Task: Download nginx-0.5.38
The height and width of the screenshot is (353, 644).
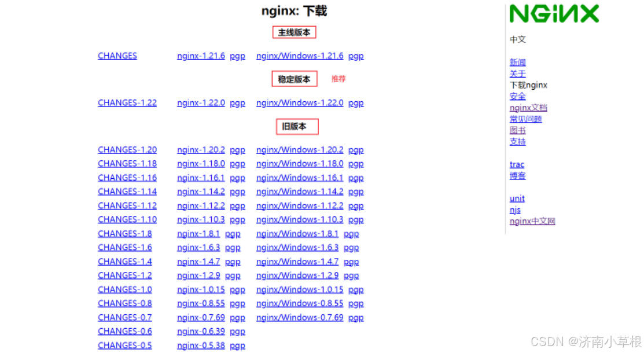Action: coord(201,345)
